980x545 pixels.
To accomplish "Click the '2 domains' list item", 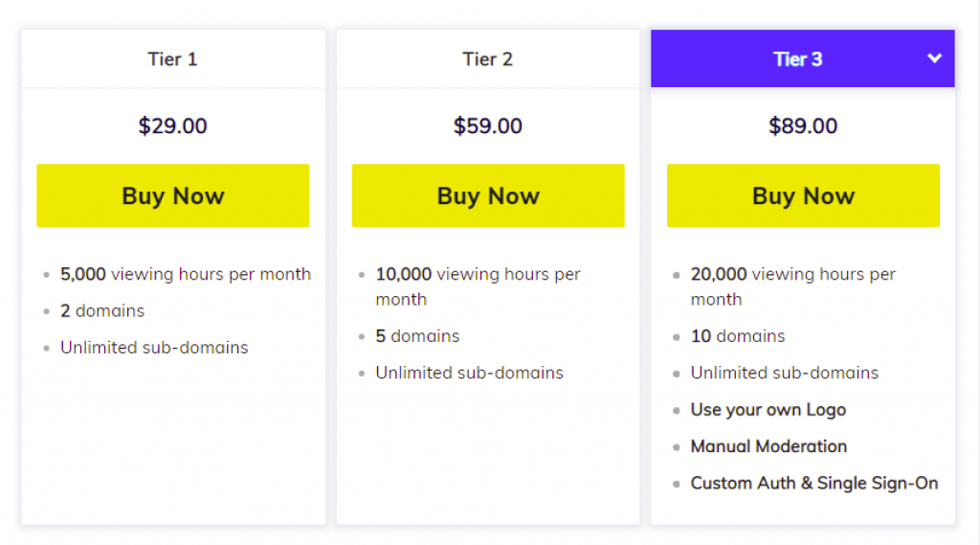I will tap(101, 311).
